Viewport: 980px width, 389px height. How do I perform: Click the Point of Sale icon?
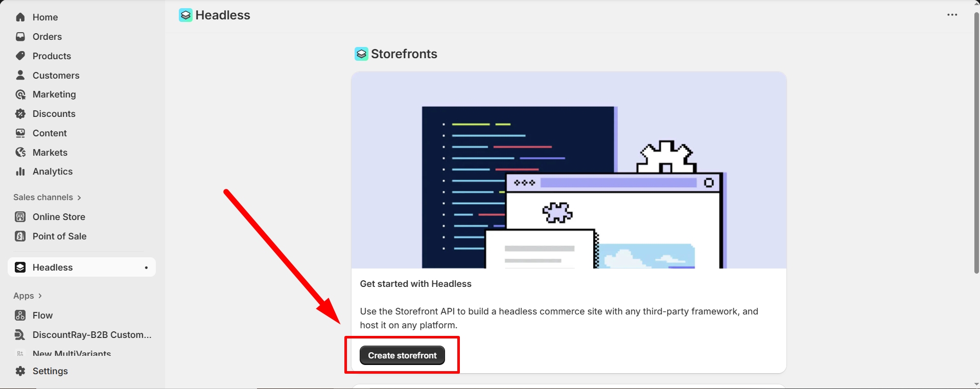click(x=20, y=236)
